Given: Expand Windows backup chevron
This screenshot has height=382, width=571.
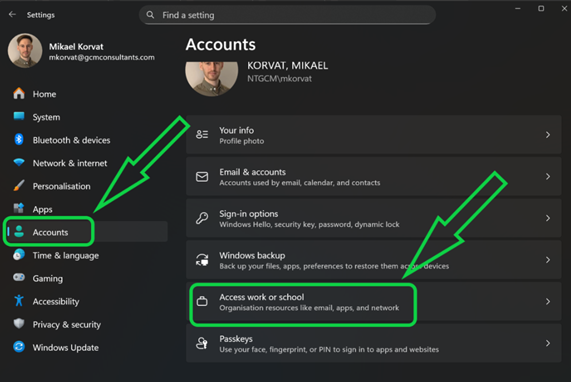Looking at the screenshot, I should coord(548,260).
